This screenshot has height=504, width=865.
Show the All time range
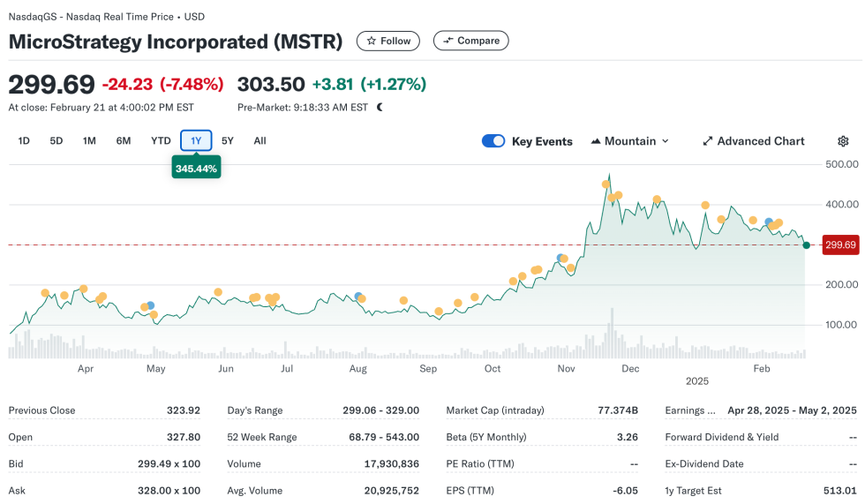(259, 141)
